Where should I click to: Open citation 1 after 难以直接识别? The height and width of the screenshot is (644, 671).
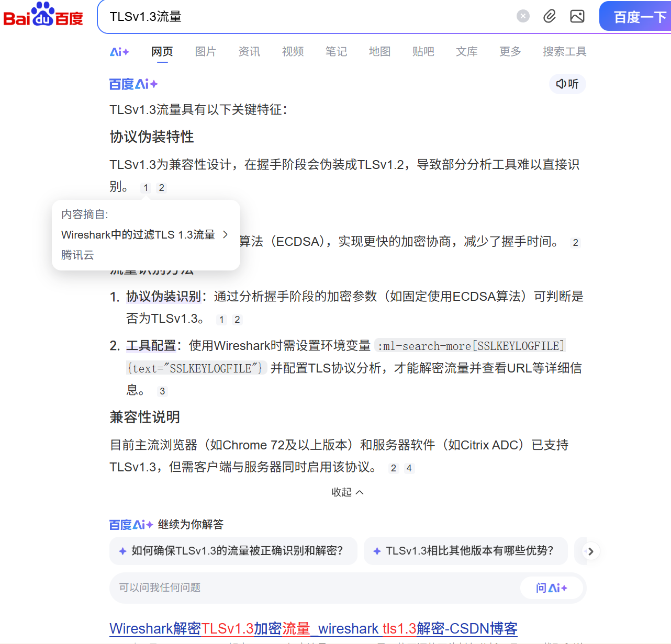[x=146, y=188]
